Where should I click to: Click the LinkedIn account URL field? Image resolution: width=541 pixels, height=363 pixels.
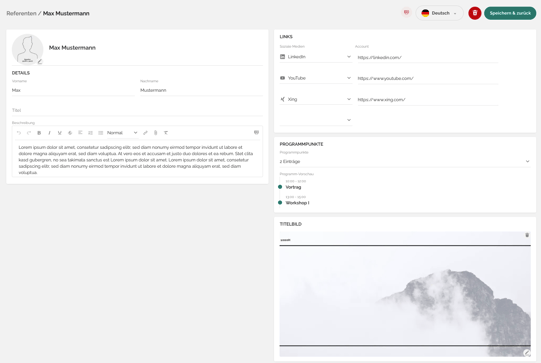click(x=428, y=57)
